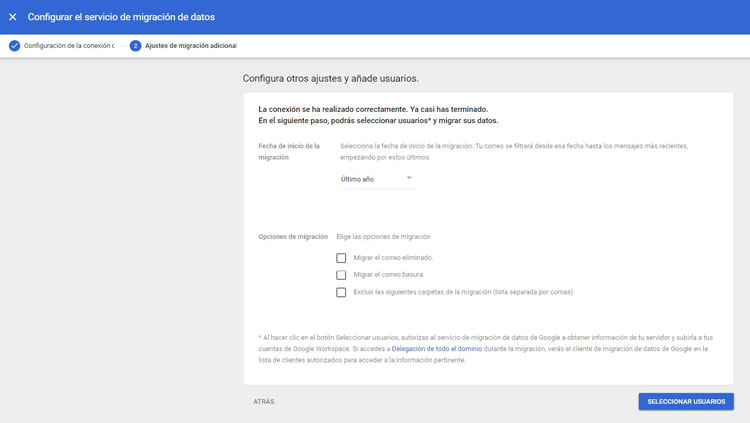The height and width of the screenshot is (423, 750).
Task: Select 'Ajustes de migración adicional' step
Action: (x=190, y=45)
